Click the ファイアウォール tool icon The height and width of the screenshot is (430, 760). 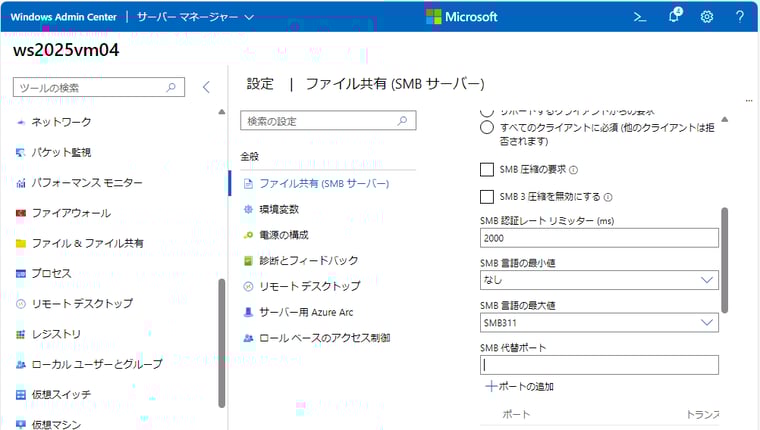tap(20, 213)
